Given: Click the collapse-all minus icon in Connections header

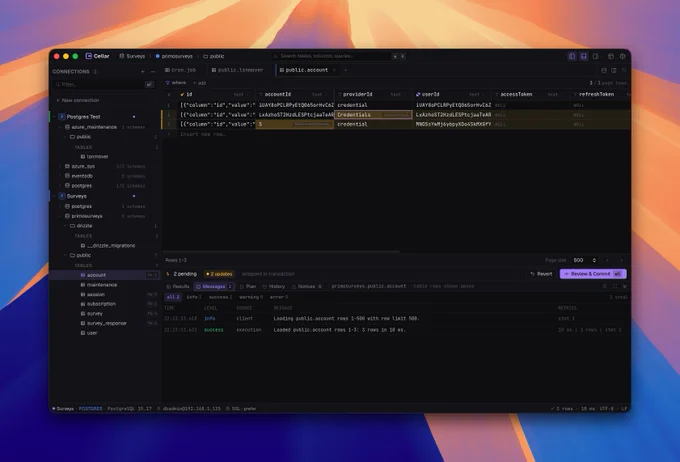Looking at the screenshot, I should 153,72.
